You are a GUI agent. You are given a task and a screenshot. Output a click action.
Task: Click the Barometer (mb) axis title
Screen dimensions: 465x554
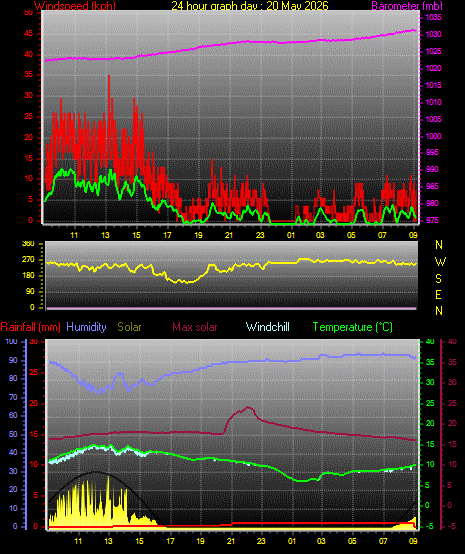pos(407,6)
